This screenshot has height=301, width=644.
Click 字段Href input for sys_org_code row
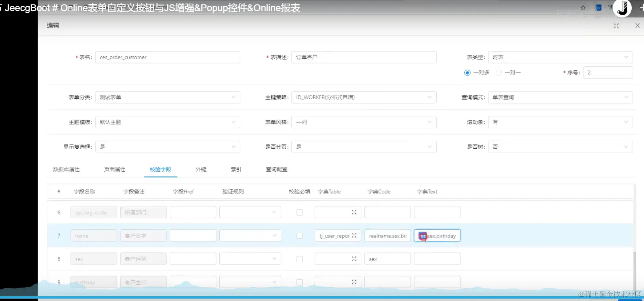[x=193, y=212]
